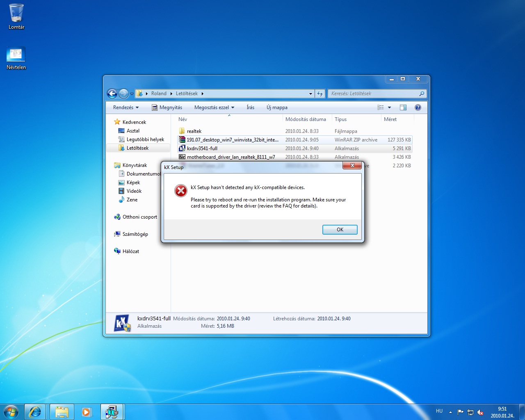
Task: Click Roland in the address path
Action: 159,94
